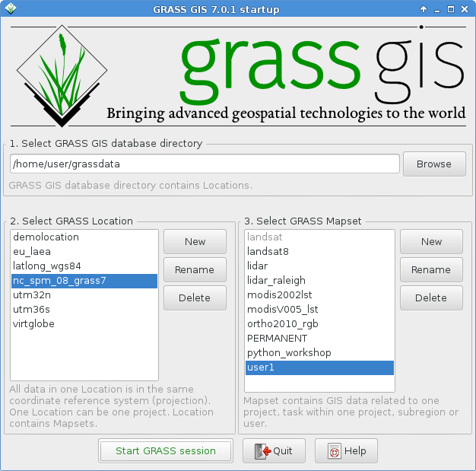Pick the virtglobe location
The image size is (476, 471).
[x=33, y=324]
